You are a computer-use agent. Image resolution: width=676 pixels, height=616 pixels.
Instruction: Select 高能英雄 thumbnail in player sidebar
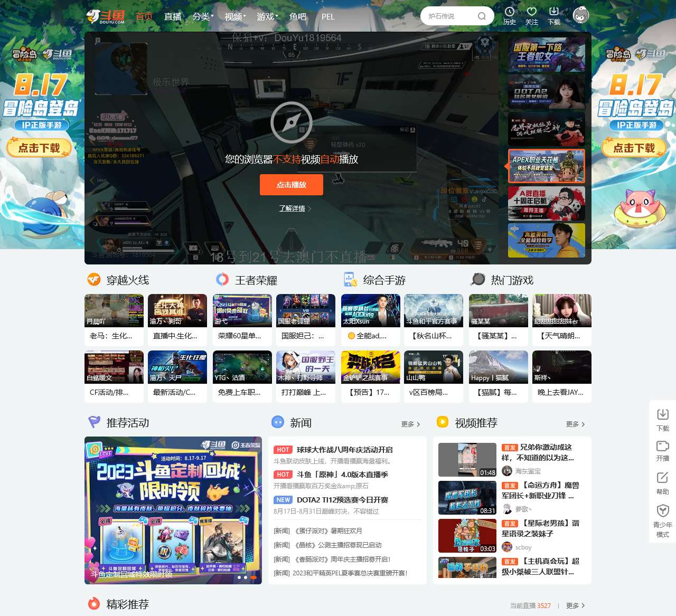pos(547,240)
